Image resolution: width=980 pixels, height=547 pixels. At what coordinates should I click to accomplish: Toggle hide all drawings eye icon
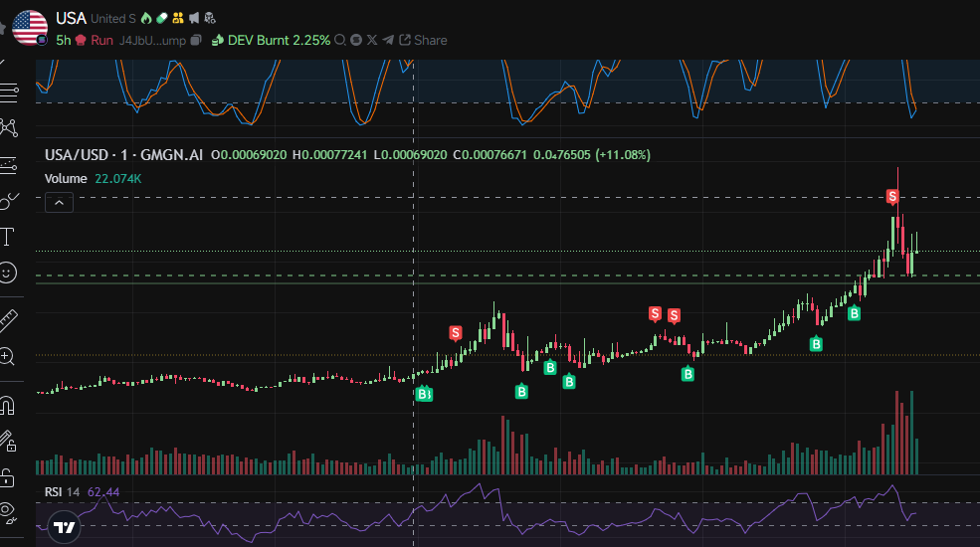(8, 512)
